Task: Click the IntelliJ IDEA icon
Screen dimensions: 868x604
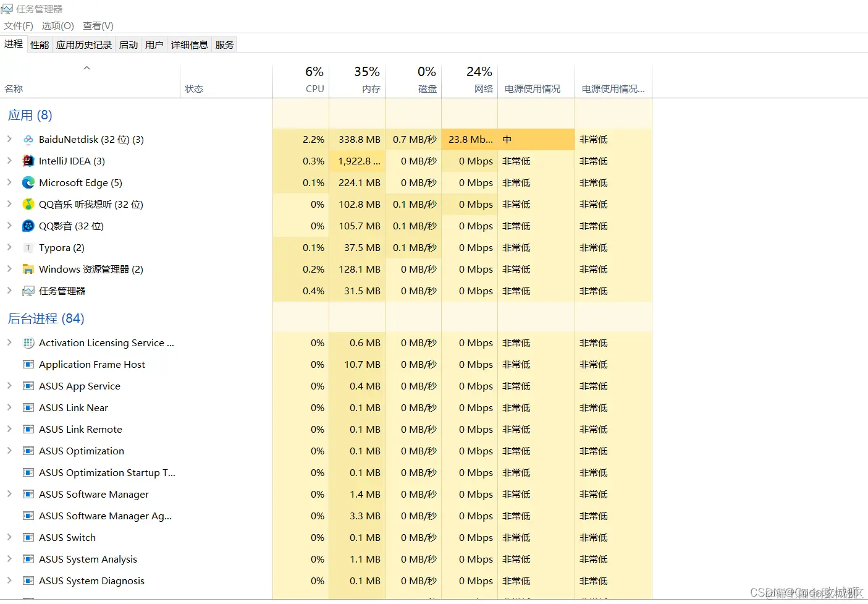Action: (28, 161)
